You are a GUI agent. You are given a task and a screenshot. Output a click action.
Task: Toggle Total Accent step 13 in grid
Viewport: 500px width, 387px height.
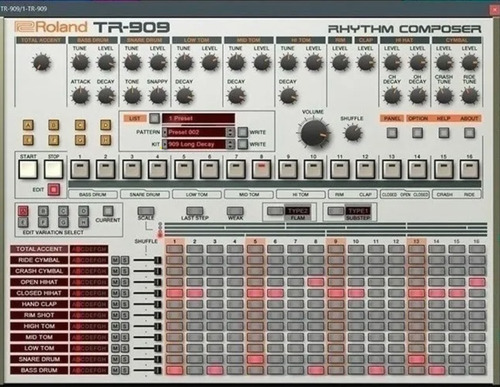point(416,249)
